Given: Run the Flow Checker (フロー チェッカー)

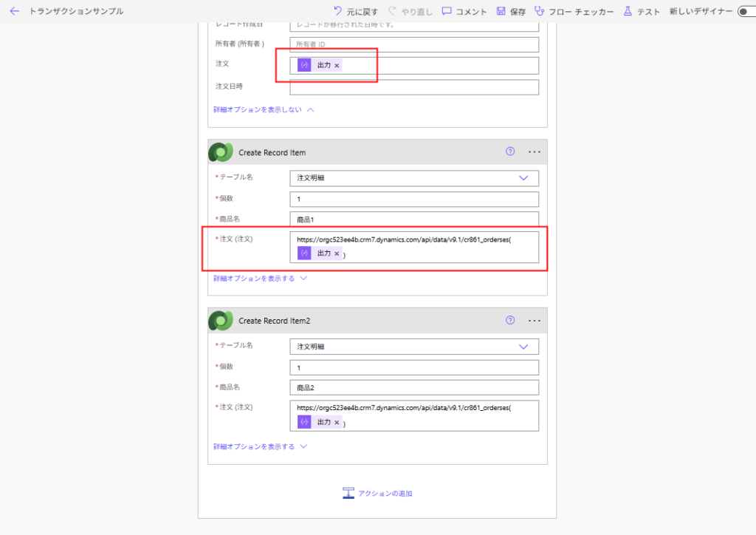Looking at the screenshot, I should click(x=574, y=11).
